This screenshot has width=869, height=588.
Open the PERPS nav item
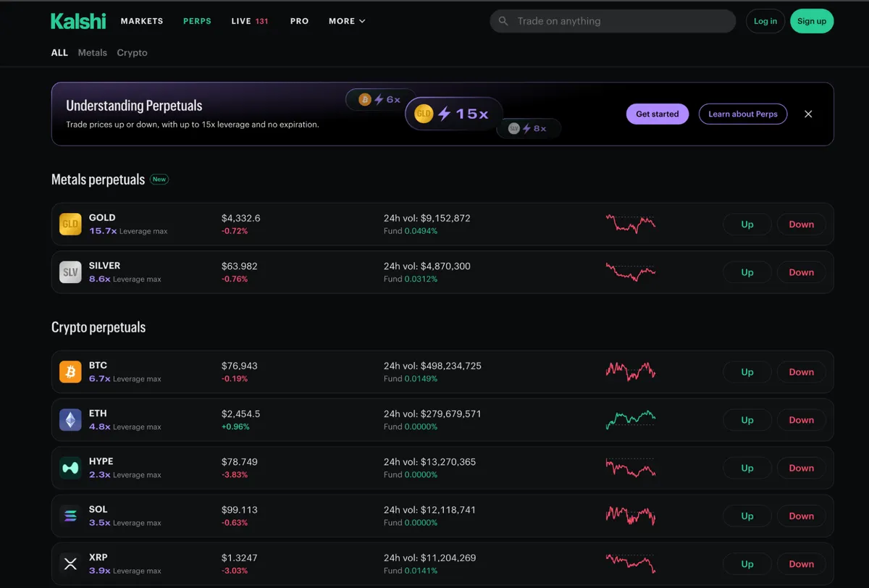(197, 21)
